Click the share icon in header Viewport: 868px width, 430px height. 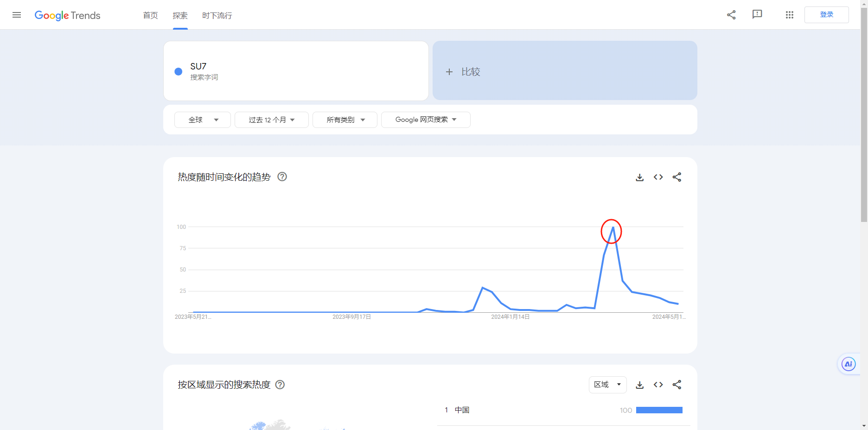click(x=731, y=15)
